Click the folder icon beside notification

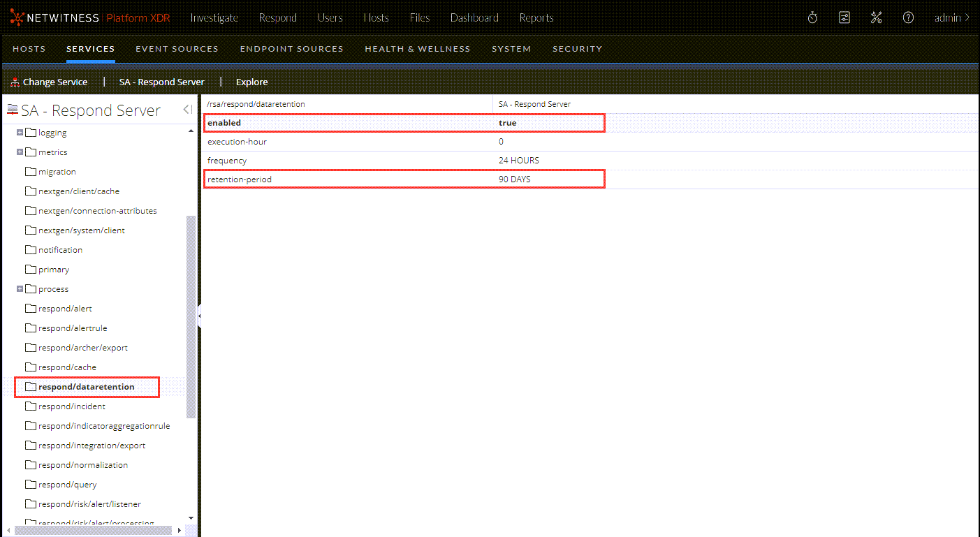point(30,250)
